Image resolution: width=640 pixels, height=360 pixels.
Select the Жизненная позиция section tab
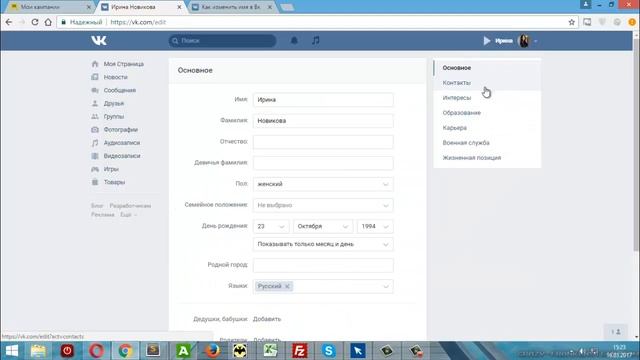coord(487,158)
